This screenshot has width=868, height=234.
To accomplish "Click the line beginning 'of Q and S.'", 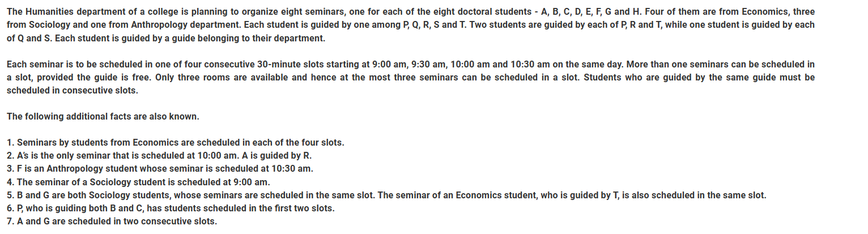I will click(x=166, y=39).
